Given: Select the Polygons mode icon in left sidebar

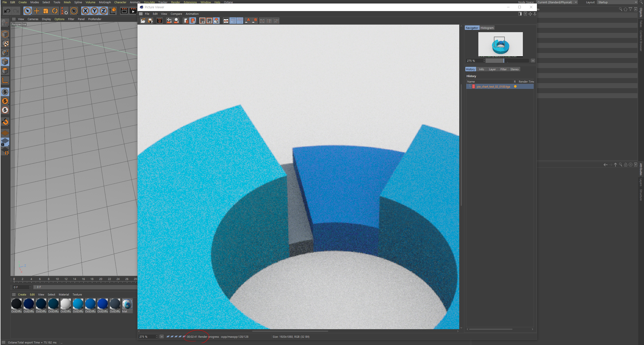Looking at the screenshot, I should 5,71.
